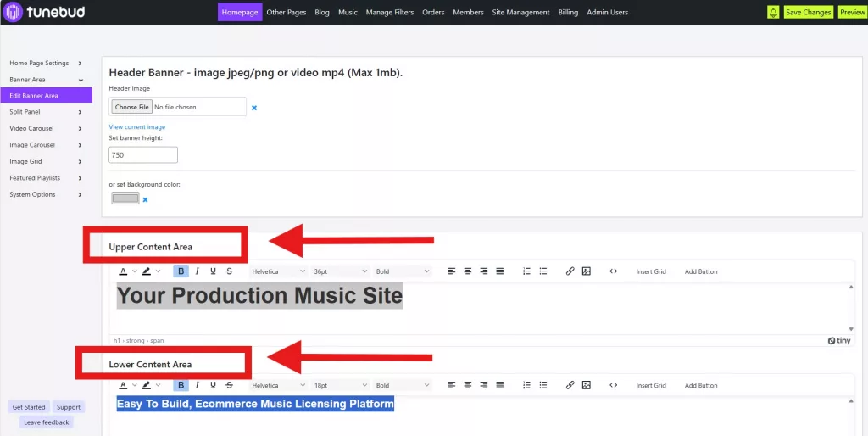868x436 pixels.
Task: Apply numbered list in Upper Content editor
Action: pyautogui.click(x=526, y=271)
